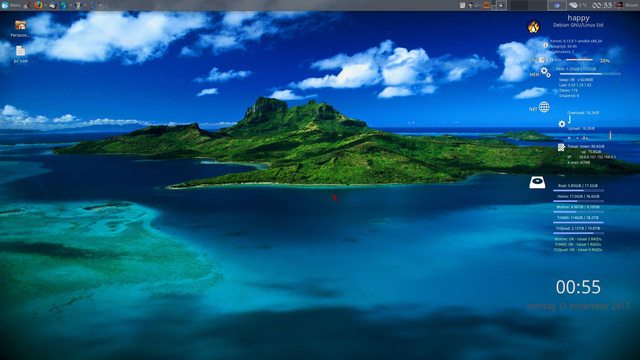Viewport: 640px width, 360px height.
Task: Open the main Menu launcher in top panel
Action: tap(11, 5)
